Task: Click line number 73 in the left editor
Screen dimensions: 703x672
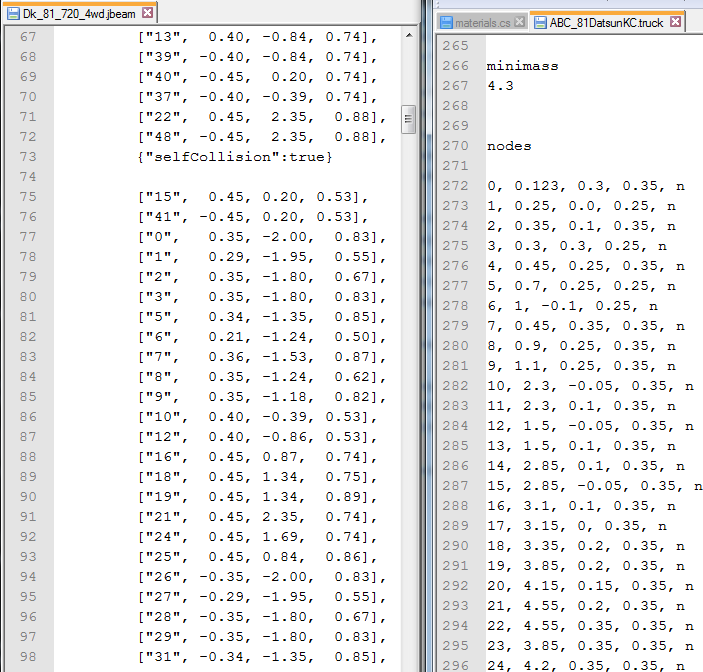Action: point(28,156)
